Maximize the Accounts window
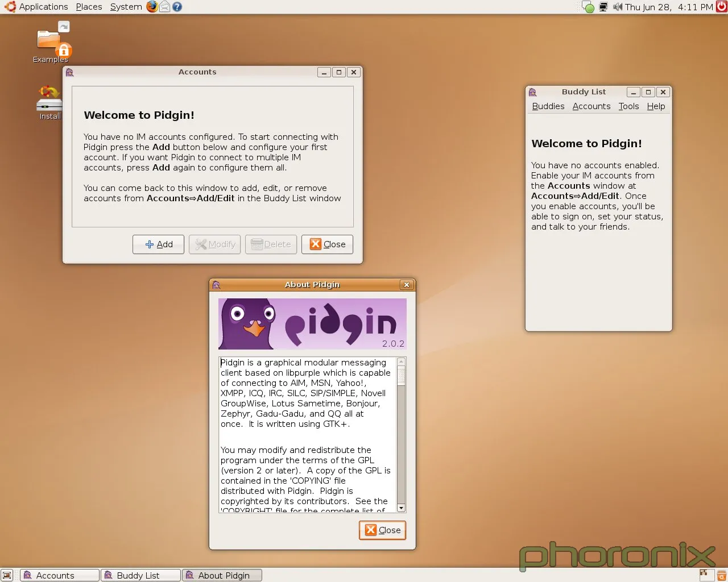 pos(339,72)
